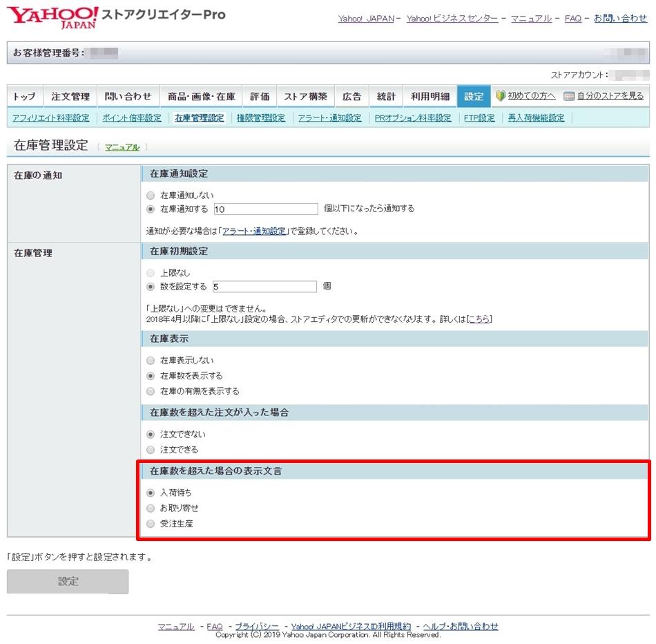Open the 設定 tab

[474, 96]
